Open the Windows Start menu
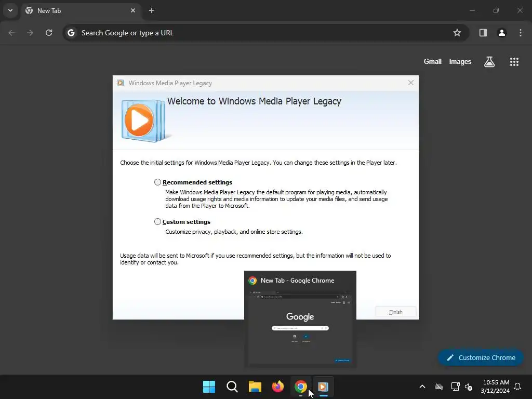The width and height of the screenshot is (532, 399). coord(209,387)
